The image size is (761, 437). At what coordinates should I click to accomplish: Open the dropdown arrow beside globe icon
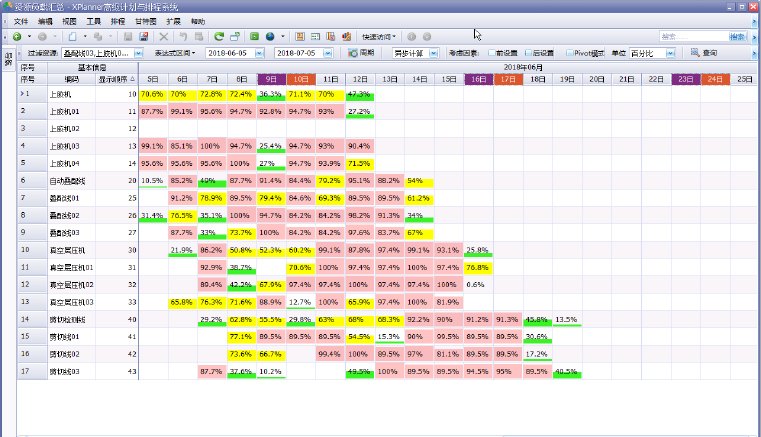point(282,36)
